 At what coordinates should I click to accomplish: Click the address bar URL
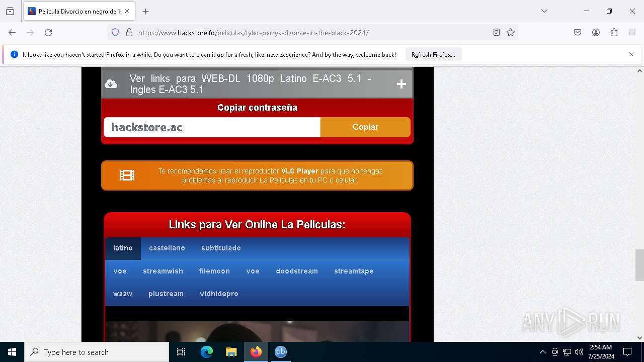[254, 33]
